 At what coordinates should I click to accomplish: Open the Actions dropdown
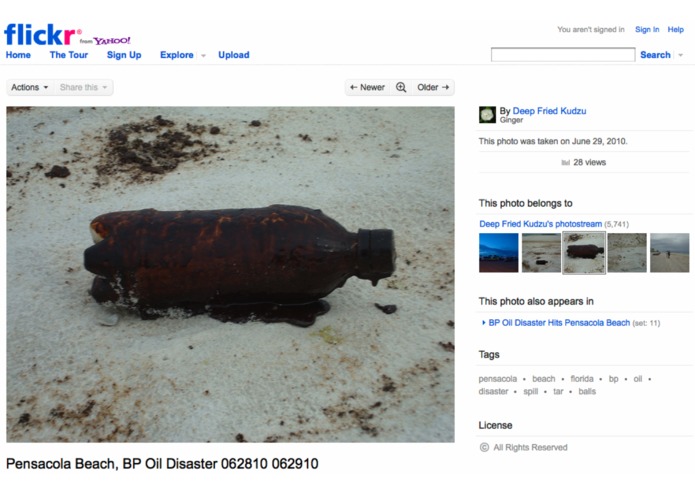(x=30, y=87)
